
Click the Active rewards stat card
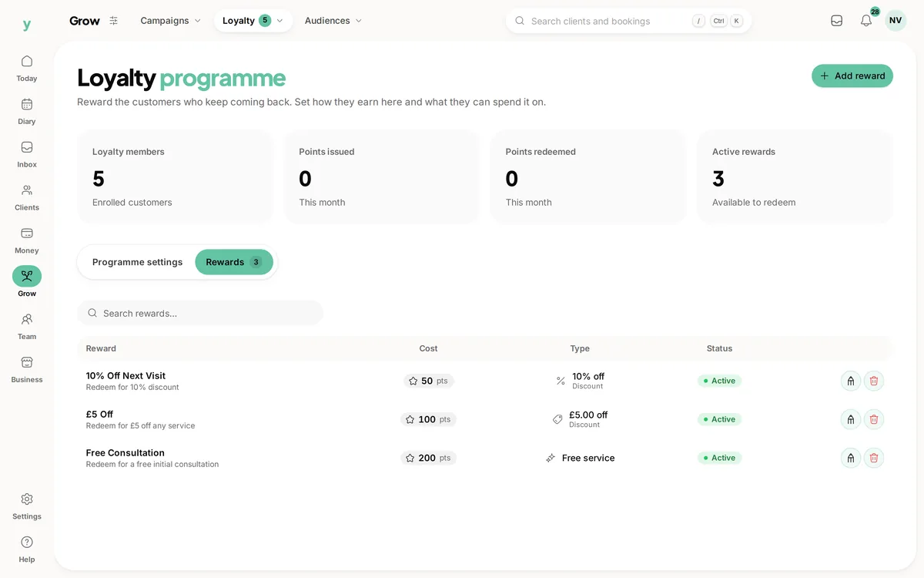click(x=795, y=177)
